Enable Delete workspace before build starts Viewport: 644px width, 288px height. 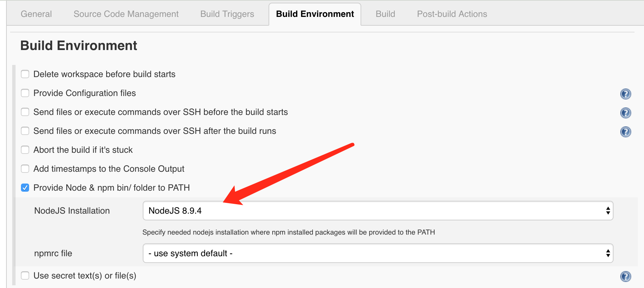click(x=25, y=74)
